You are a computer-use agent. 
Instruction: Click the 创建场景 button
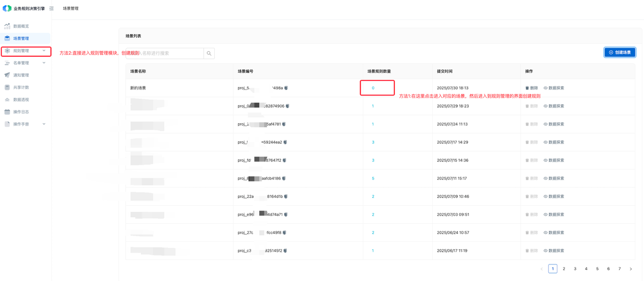point(620,52)
